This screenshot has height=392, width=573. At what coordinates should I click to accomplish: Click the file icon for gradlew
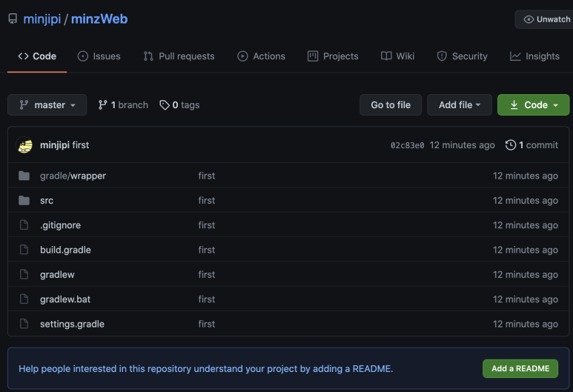24,274
